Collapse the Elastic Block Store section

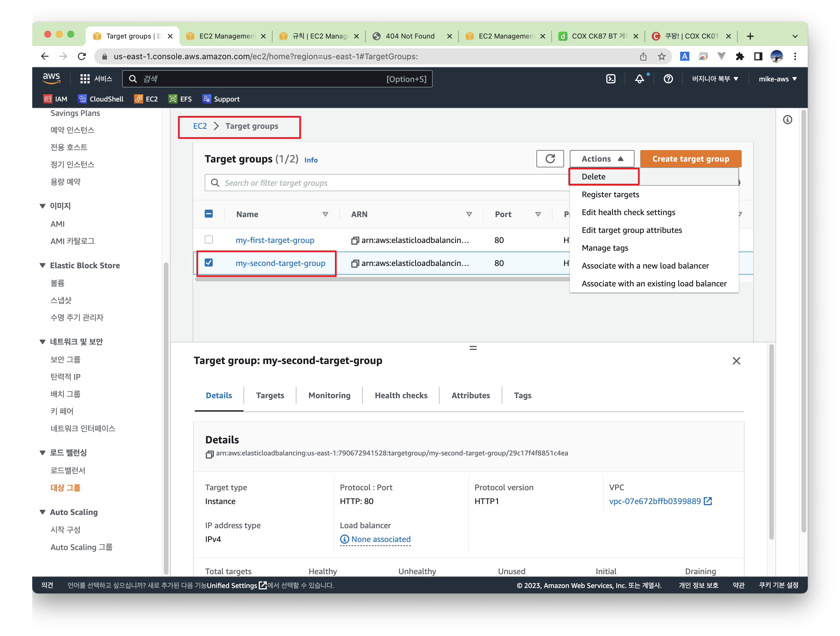pyautogui.click(x=43, y=265)
